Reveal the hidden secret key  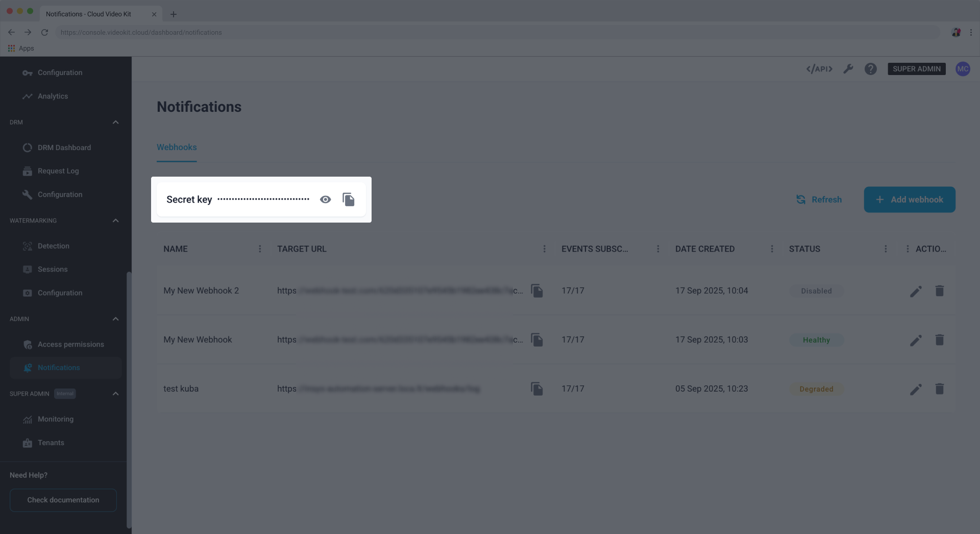click(x=325, y=199)
